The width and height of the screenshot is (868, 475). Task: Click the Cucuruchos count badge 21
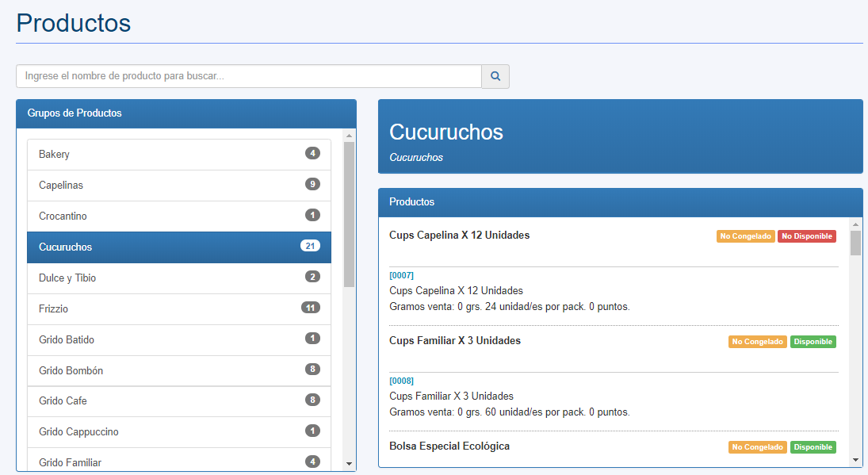point(310,246)
